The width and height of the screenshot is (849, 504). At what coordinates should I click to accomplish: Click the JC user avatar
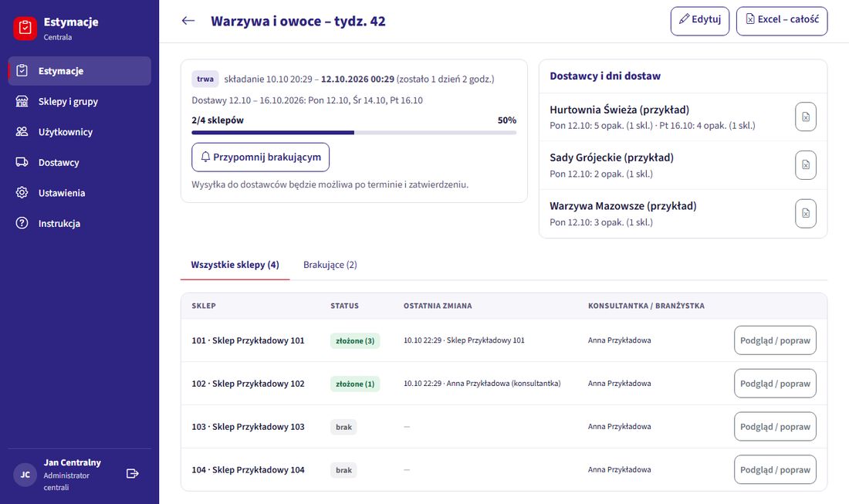pyautogui.click(x=25, y=475)
